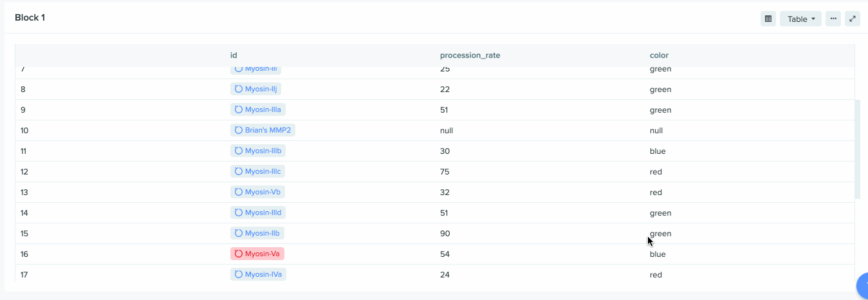Screen dimensions: 868x300
Task: Click the procession_rate column header
Action: [x=470, y=55]
